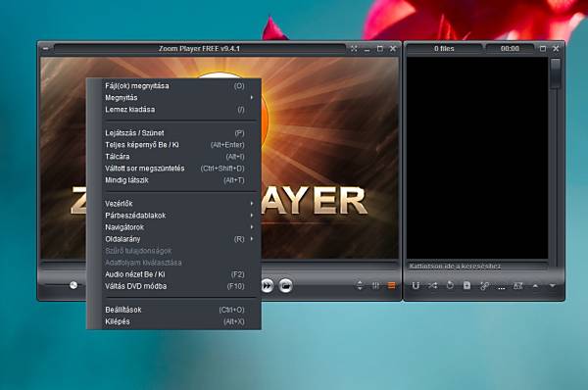Toggle playlist shuffle icon
Screen dimensions: 588x390
point(432,286)
